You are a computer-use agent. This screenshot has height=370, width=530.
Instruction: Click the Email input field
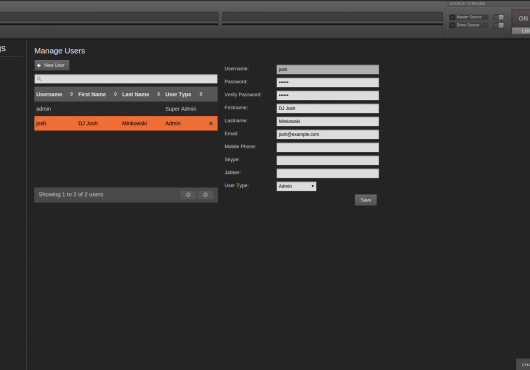click(328, 134)
